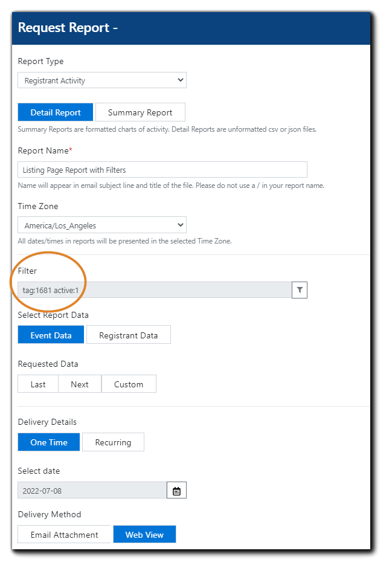The width and height of the screenshot is (392, 571).
Task: Choose Event Data as report data
Action: 51,335
